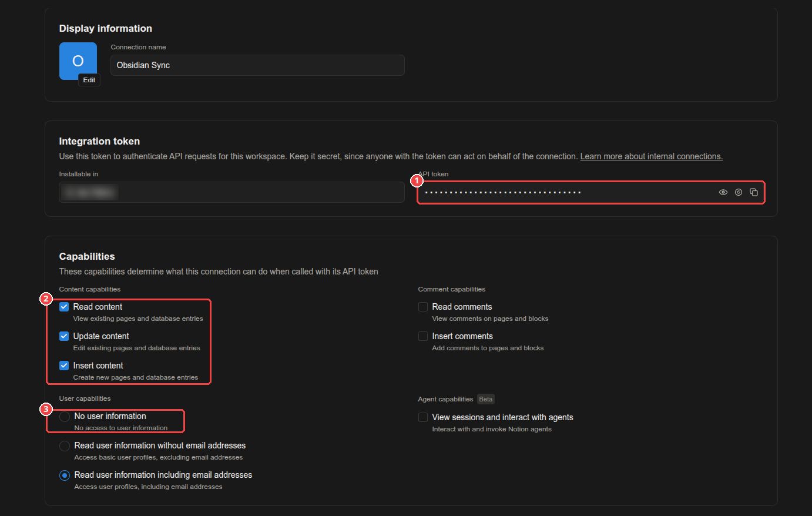Click the Edit button on the avatar
The image size is (812, 516).
tap(89, 80)
